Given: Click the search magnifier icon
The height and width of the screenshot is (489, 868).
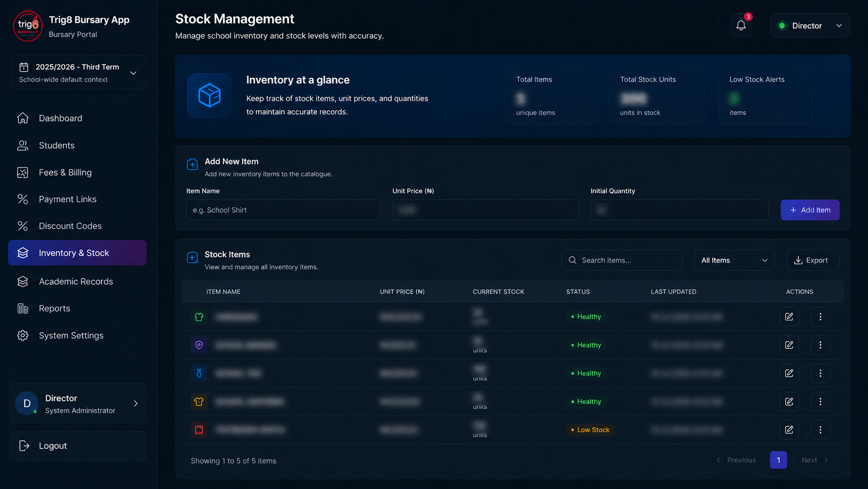Looking at the screenshot, I should (x=573, y=260).
